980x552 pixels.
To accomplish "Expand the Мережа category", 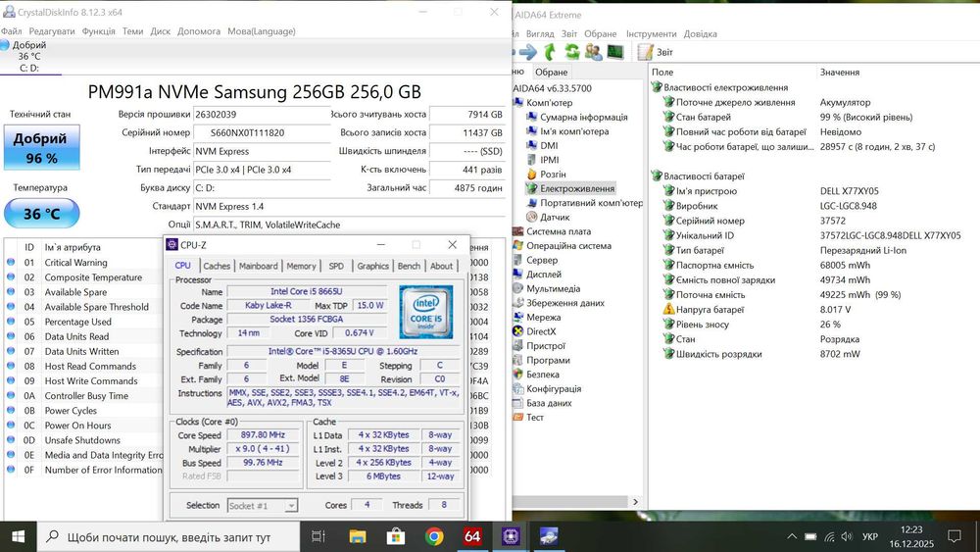I will click(x=536, y=317).
